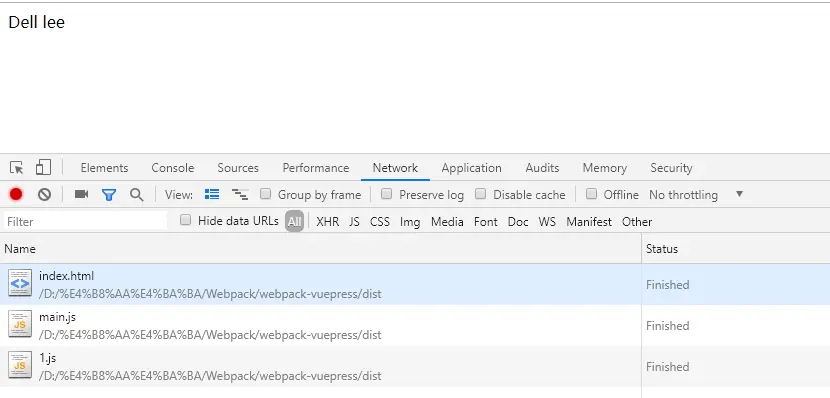
Task: Open the No throttling dropdown
Action: (696, 195)
